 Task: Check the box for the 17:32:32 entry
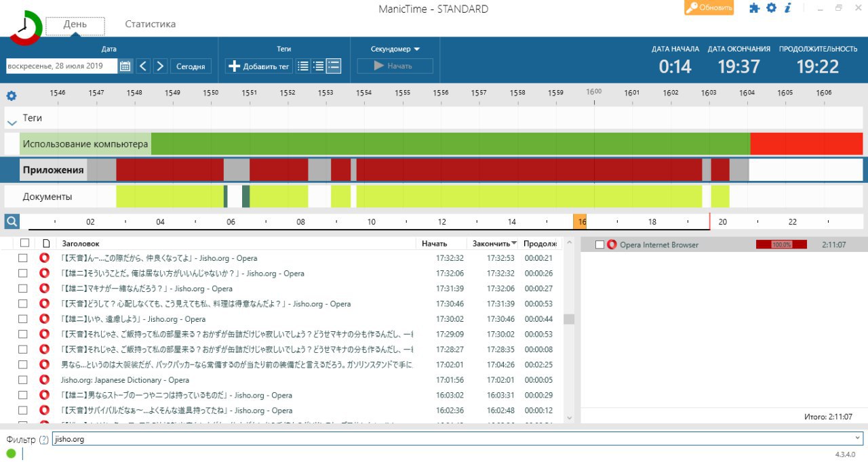23,258
